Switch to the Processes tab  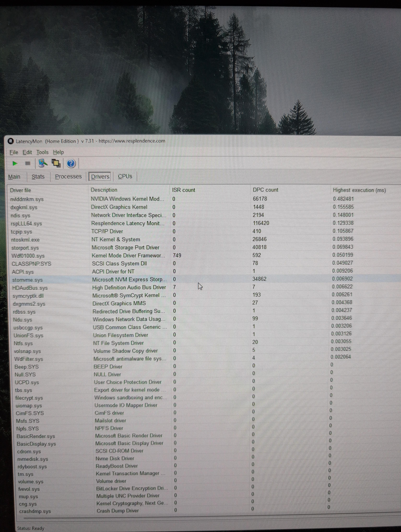68,177
